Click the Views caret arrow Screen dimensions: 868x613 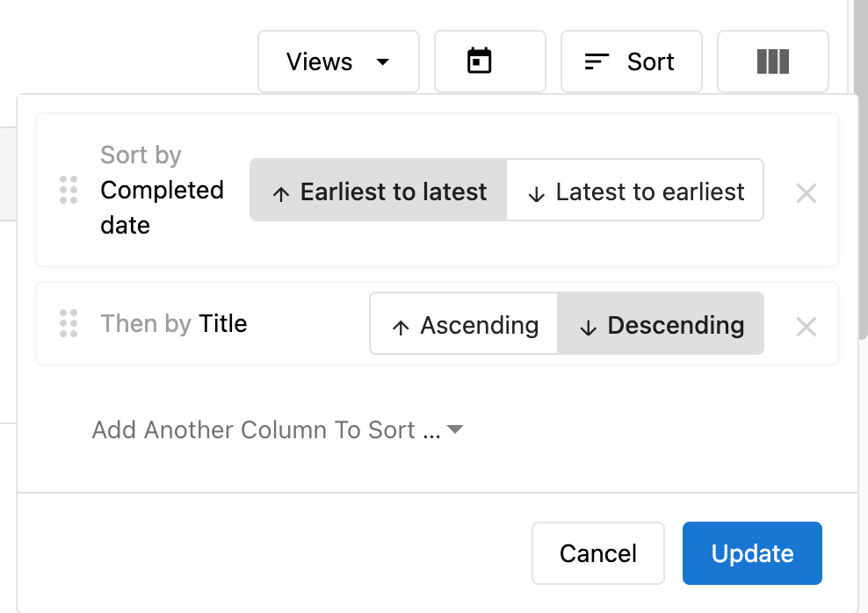coord(382,61)
